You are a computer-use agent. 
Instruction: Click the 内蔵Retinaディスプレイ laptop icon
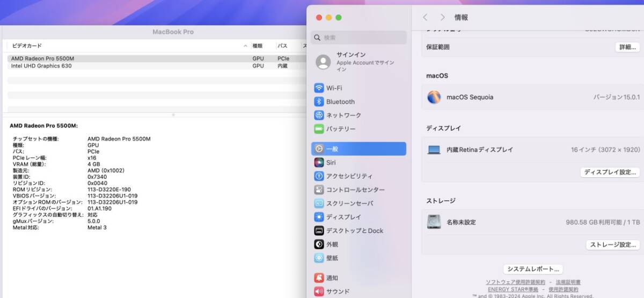[434, 150]
